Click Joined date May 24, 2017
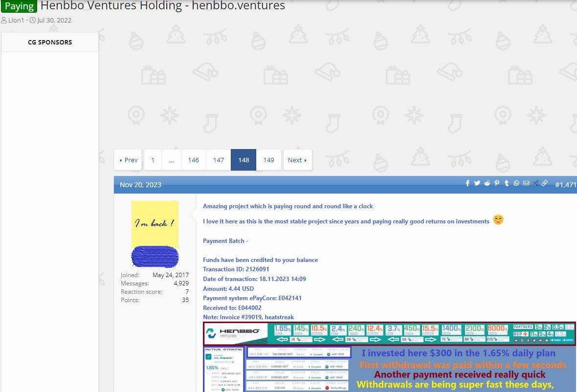The image size is (577, 392). pos(170,275)
